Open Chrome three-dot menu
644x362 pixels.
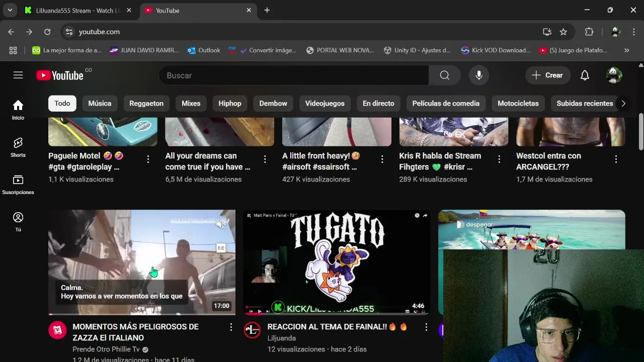coord(633,32)
